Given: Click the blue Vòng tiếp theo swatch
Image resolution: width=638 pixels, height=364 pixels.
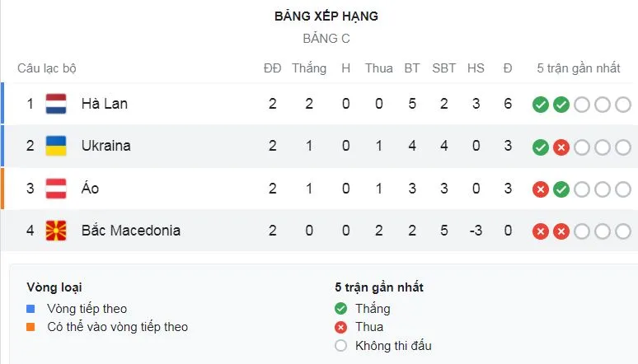Looking at the screenshot, I should pyautogui.click(x=30, y=309).
